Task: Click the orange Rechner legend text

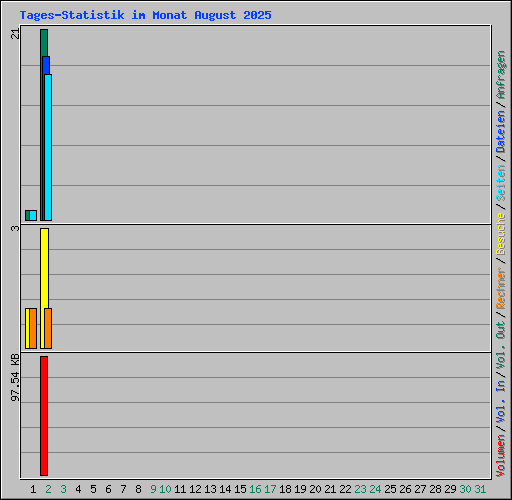Action: pos(501,288)
